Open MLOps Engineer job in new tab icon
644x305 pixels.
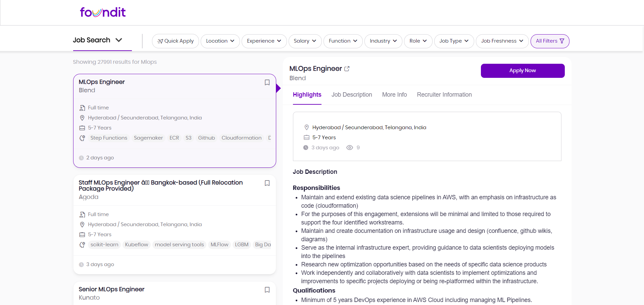tap(347, 69)
